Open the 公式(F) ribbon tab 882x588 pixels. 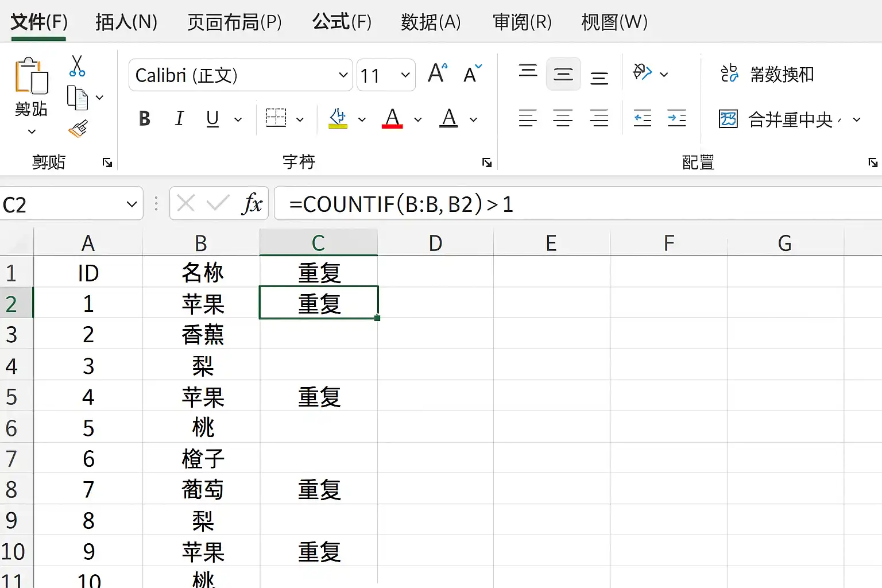pos(342,22)
